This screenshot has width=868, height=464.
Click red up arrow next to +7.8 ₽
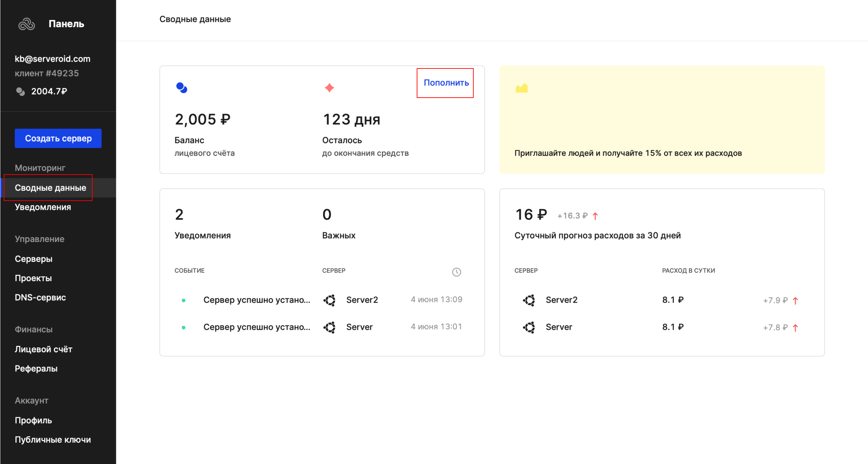pyautogui.click(x=795, y=327)
